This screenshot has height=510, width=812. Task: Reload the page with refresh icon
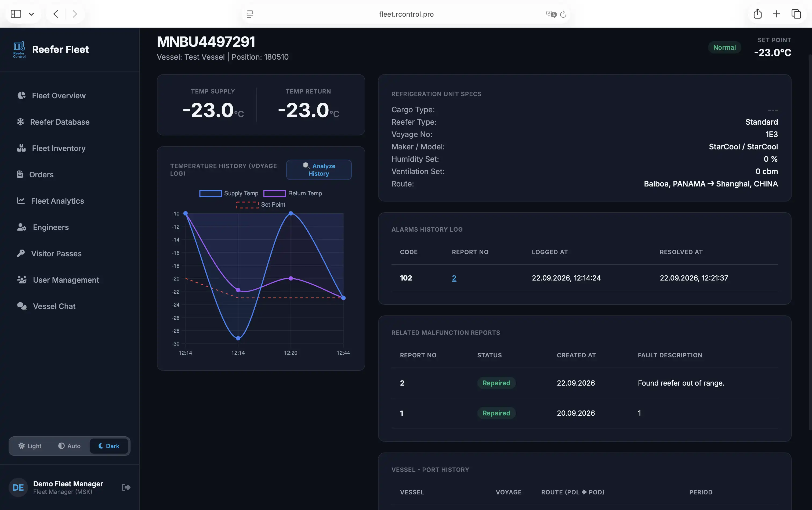pos(563,14)
